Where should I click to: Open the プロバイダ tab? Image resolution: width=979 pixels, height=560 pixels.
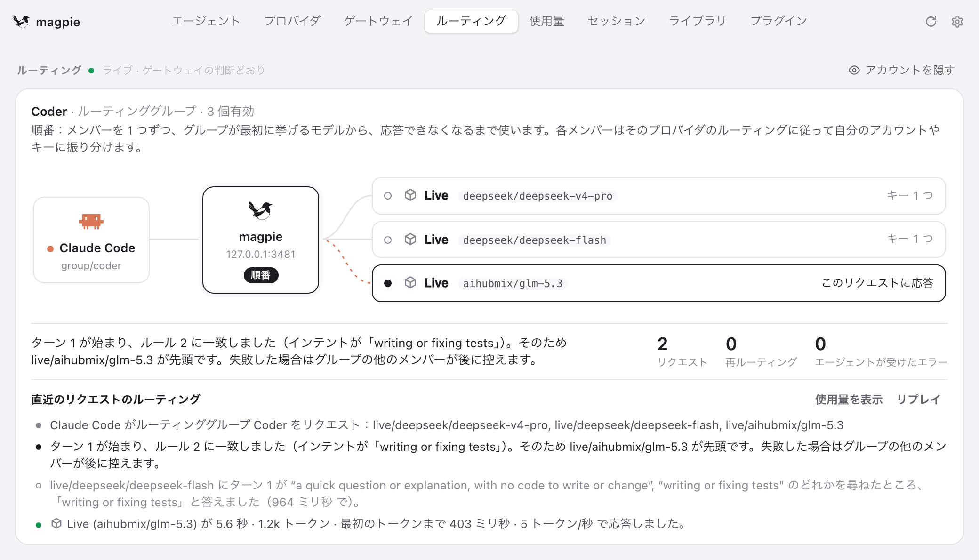(x=292, y=21)
